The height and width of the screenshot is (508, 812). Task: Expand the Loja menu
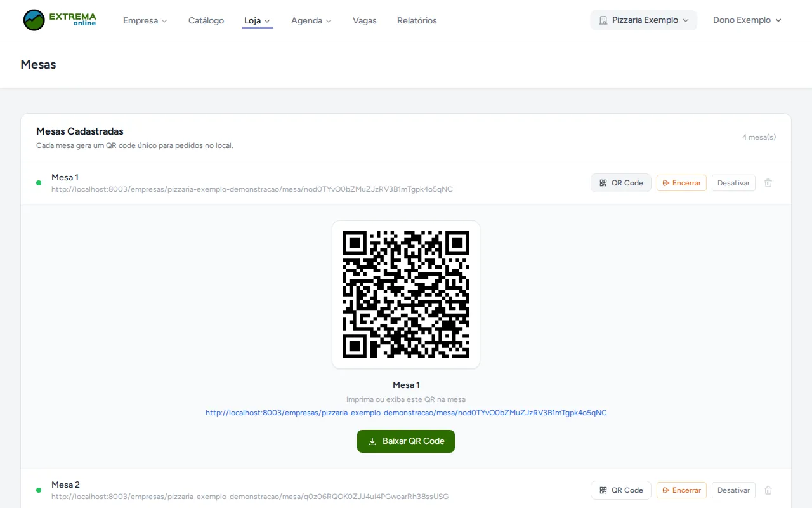point(258,20)
